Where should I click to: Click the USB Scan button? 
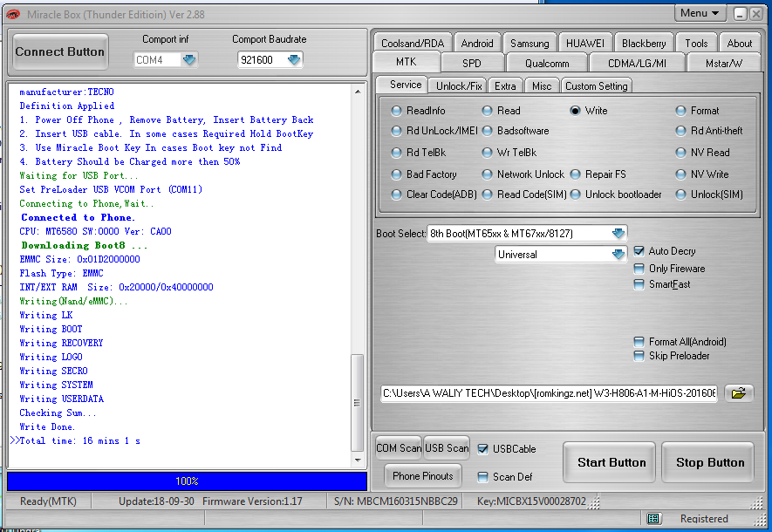pyautogui.click(x=447, y=448)
